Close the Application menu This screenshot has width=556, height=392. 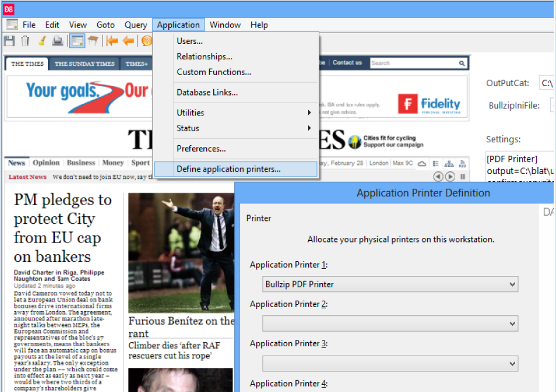coord(178,25)
